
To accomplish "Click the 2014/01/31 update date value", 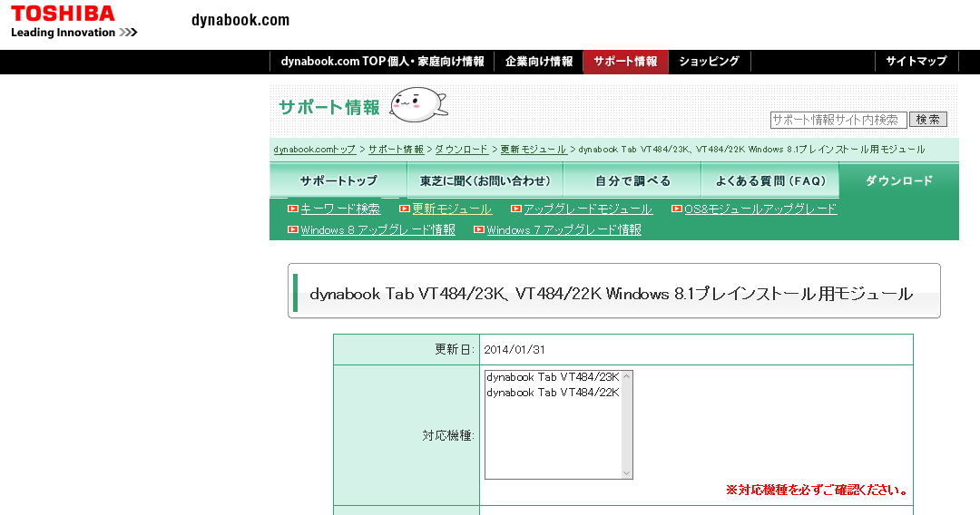I will click(x=514, y=350).
